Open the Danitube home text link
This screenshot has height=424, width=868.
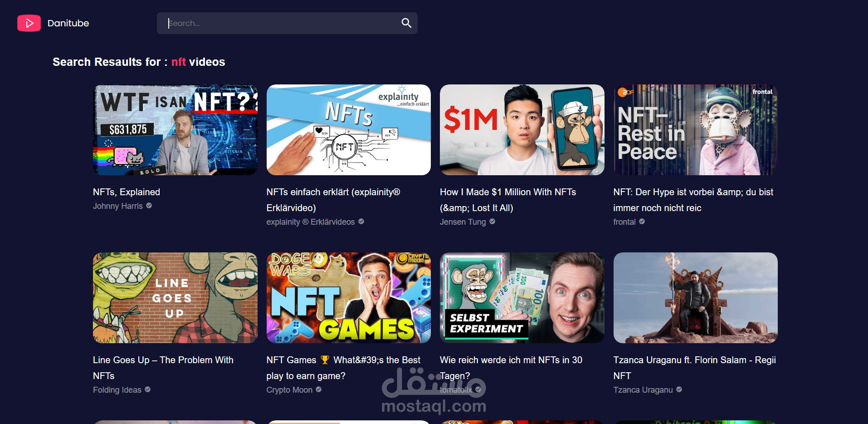coord(68,23)
